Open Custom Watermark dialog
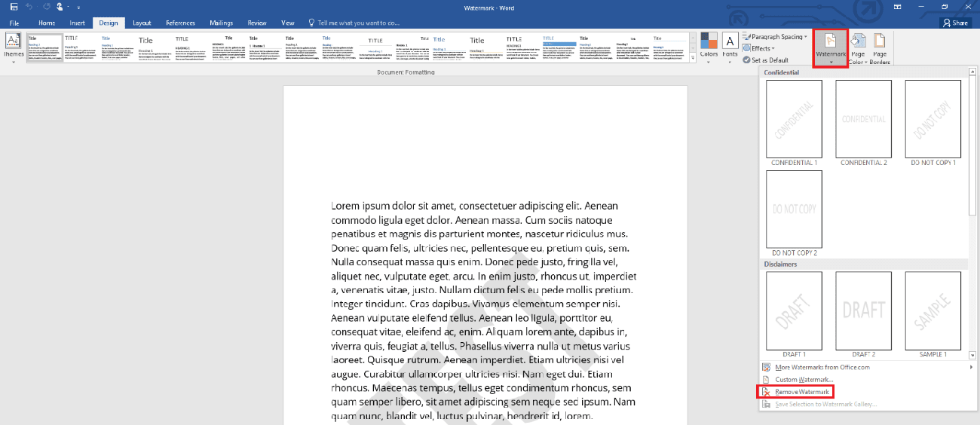 (804, 380)
